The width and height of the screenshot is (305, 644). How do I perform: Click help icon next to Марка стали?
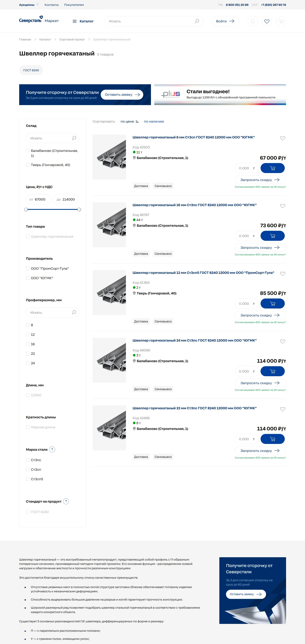click(52, 450)
